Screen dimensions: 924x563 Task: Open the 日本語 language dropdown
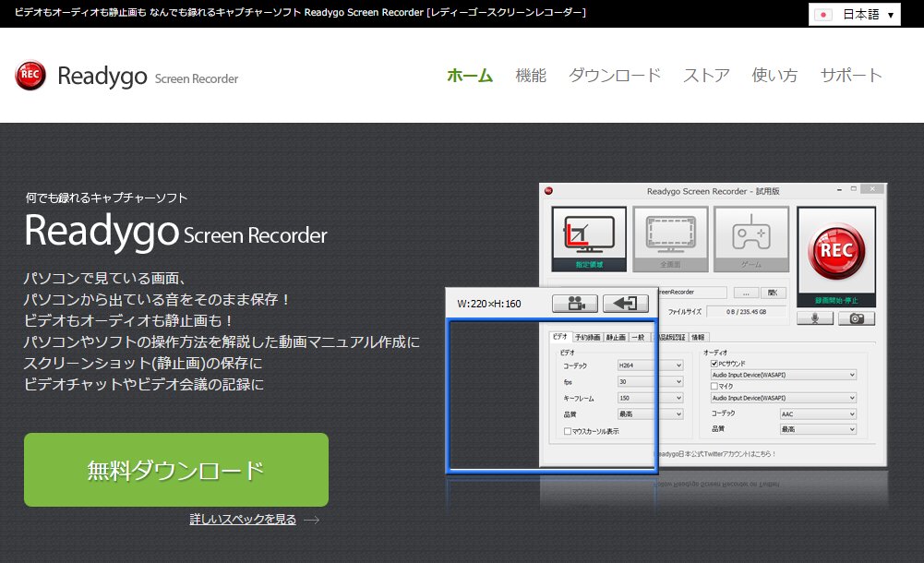tap(855, 15)
